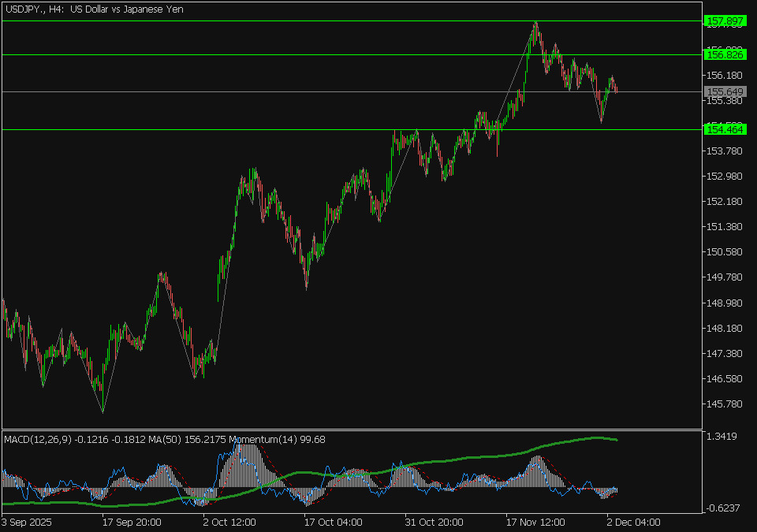This screenshot has height=532, width=757.
Task: Click the -0.6237 indicator scale value
Action: (723, 508)
